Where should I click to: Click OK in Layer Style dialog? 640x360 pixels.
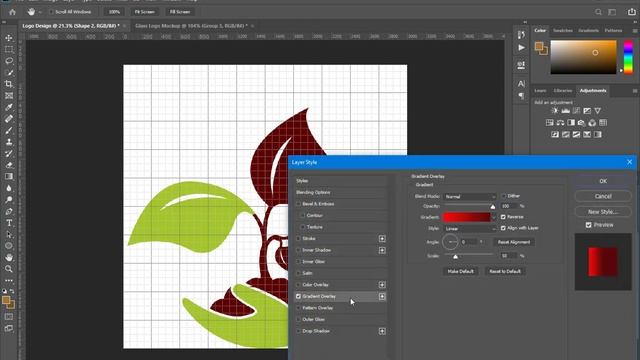603,181
